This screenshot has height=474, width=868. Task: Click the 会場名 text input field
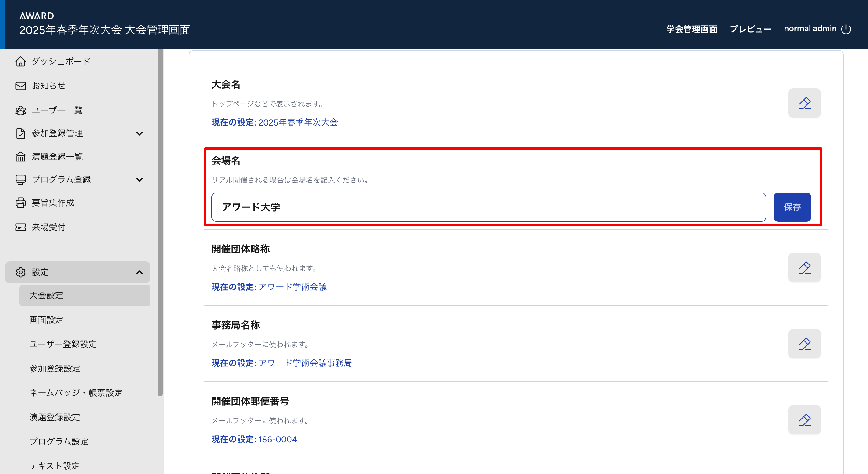coord(488,207)
